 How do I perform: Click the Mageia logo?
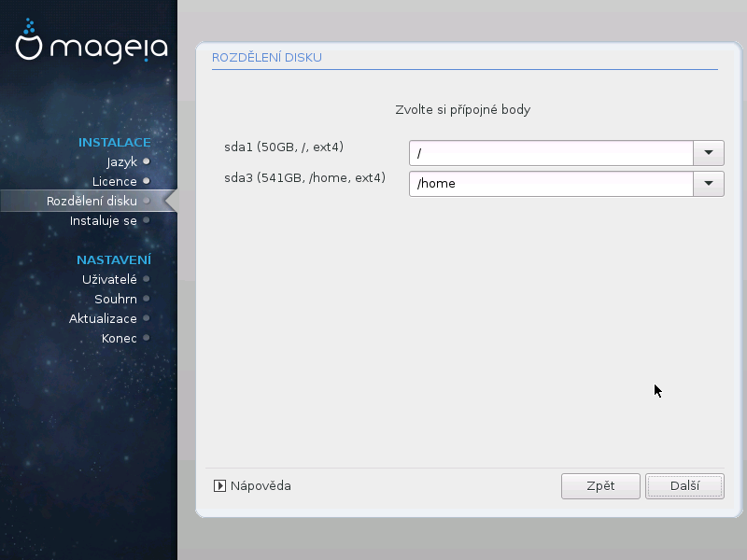click(x=92, y=41)
